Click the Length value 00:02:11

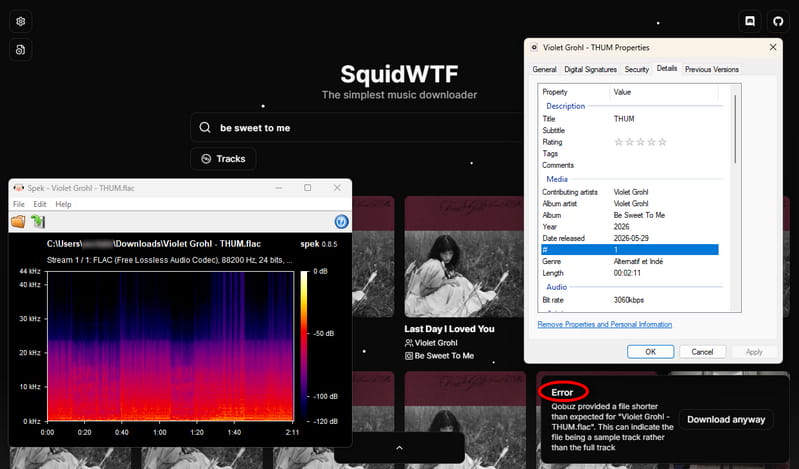627,273
